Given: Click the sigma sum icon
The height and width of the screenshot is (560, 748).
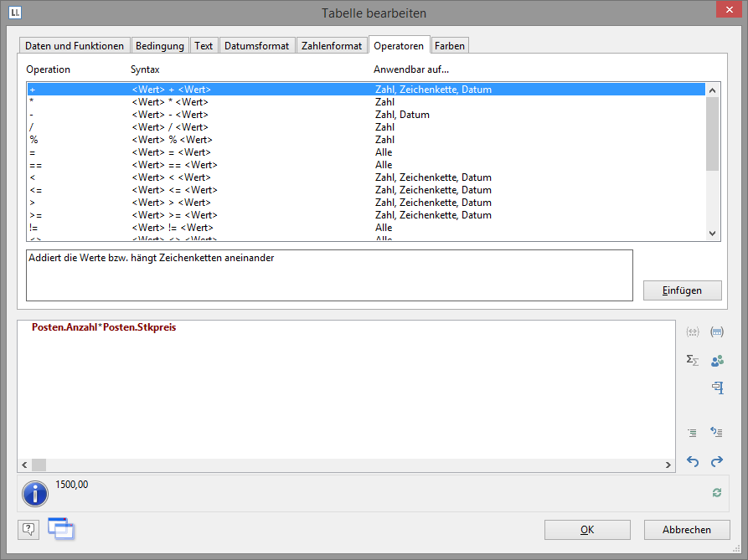Looking at the screenshot, I should (693, 361).
